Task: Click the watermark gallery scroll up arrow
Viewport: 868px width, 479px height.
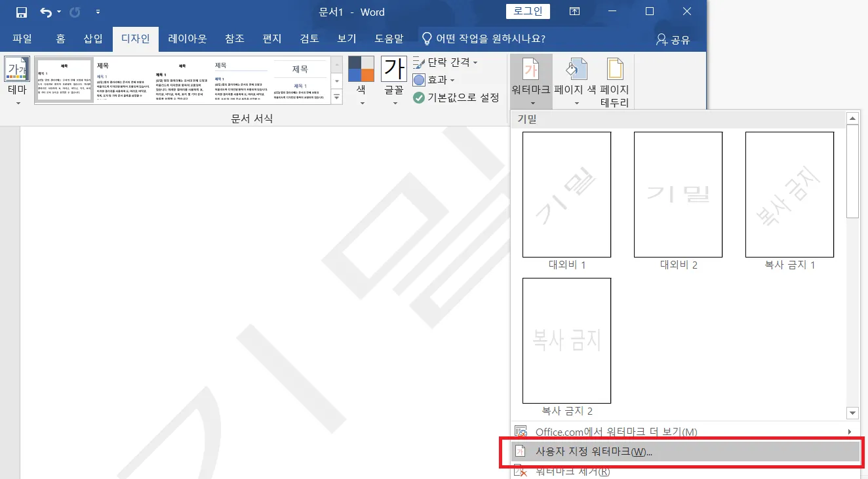Action: (852, 119)
